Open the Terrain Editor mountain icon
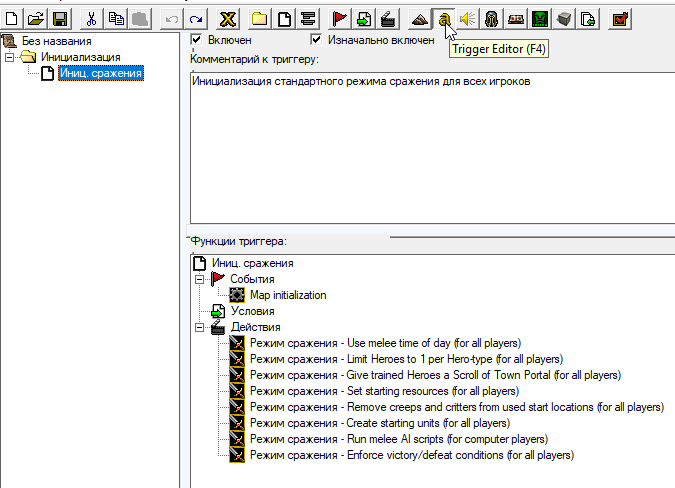This screenshot has width=675, height=488. (420, 19)
